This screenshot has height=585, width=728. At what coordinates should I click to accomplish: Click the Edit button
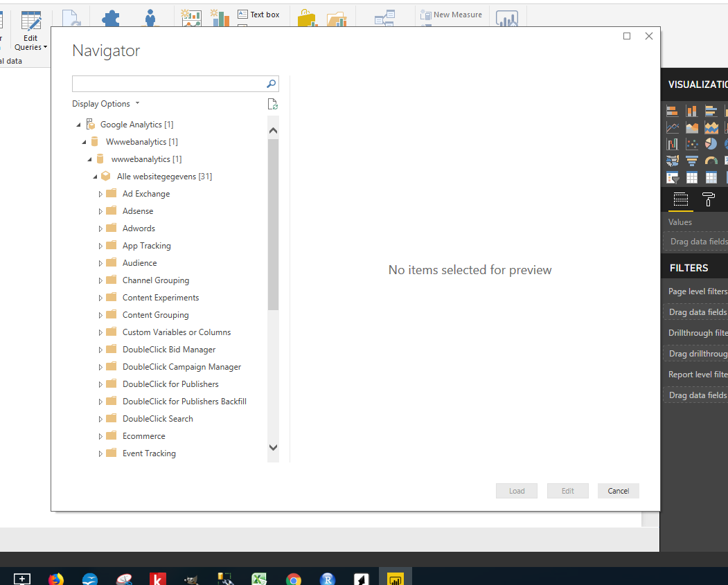point(568,491)
